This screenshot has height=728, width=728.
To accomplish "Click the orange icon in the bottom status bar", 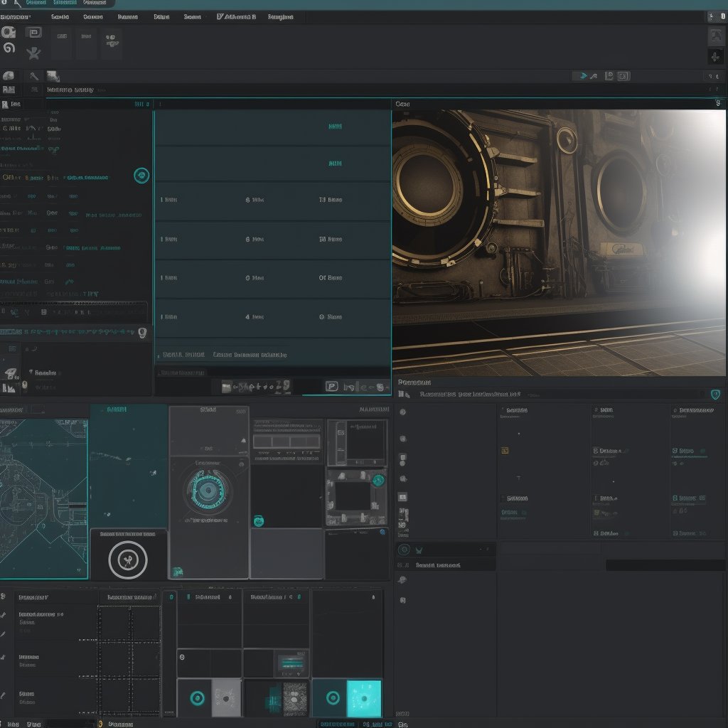I will click(x=100, y=724).
